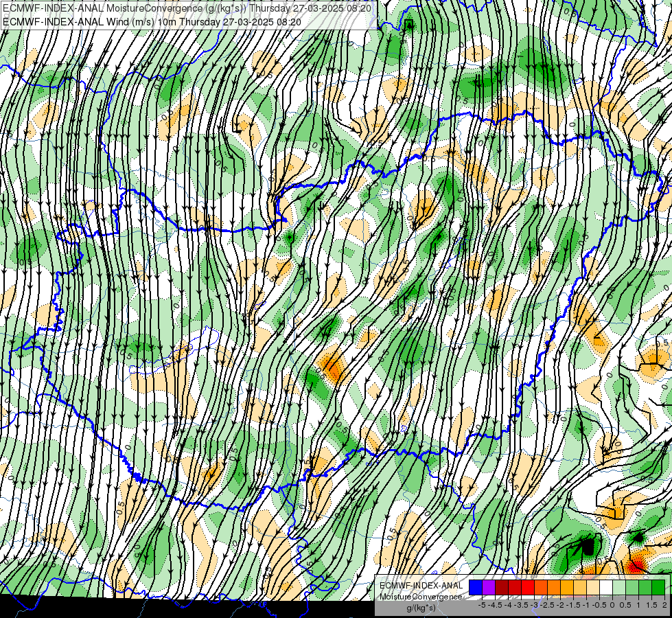The width and height of the screenshot is (672, 618).
Task: Pick the light green swatch between 0.5 and 1
Action: click(x=633, y=588)
